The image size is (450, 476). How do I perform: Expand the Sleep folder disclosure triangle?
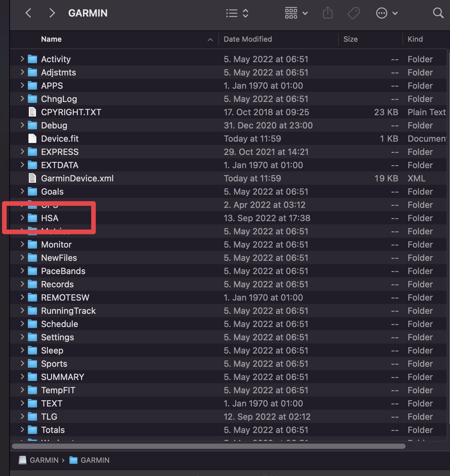pyautogui.click(x=22, y=350)
